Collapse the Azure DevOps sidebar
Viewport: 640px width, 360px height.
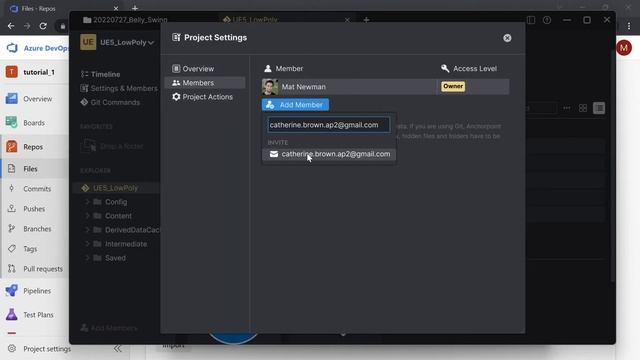tap(118, 349)
